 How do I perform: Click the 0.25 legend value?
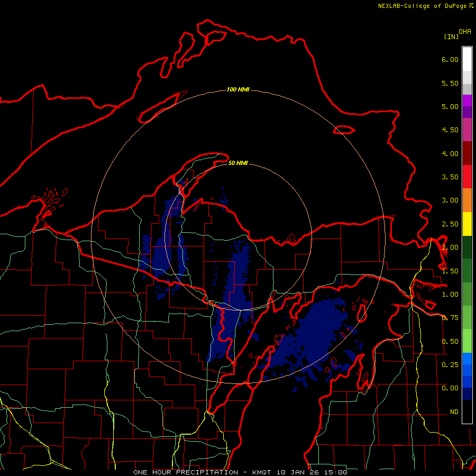pyautogui.click(x=450, y=365)
